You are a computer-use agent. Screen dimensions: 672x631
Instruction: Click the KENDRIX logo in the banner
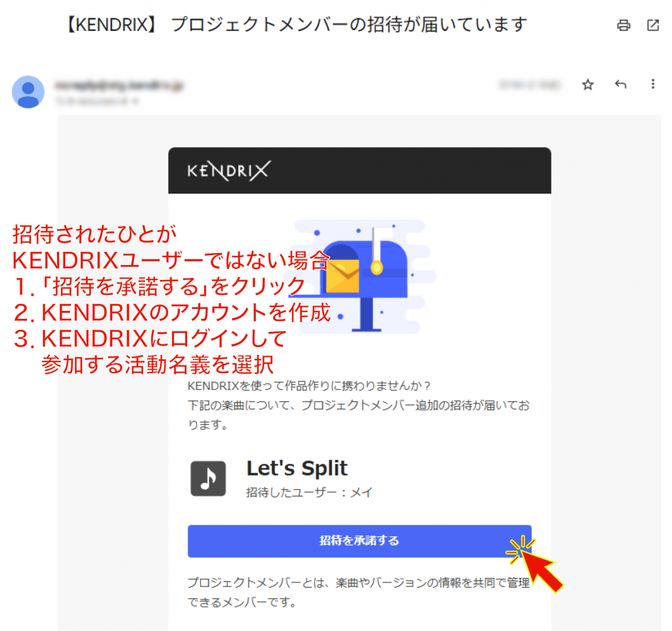pyautogui.click(x=228, y=171)
